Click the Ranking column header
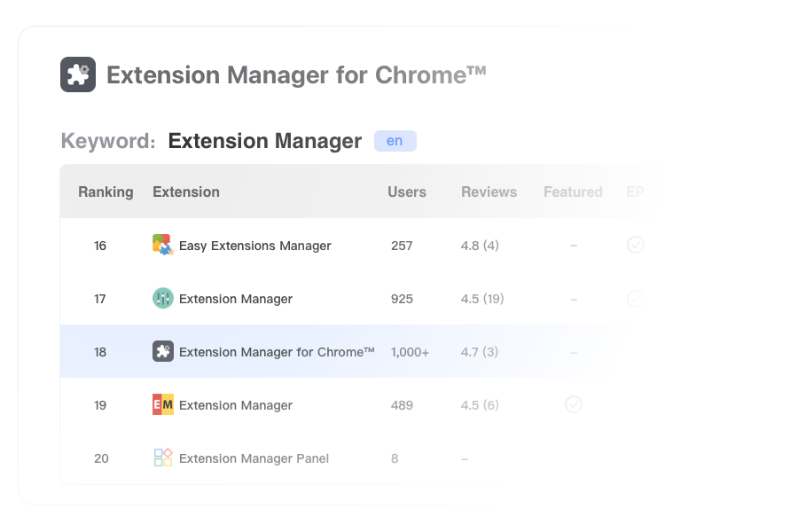This screenshot has width=798, height=532. coord(106,192)
